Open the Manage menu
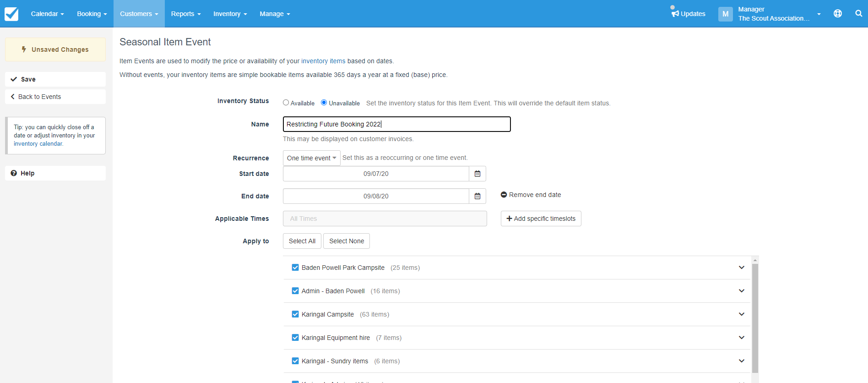 (275, 14)
